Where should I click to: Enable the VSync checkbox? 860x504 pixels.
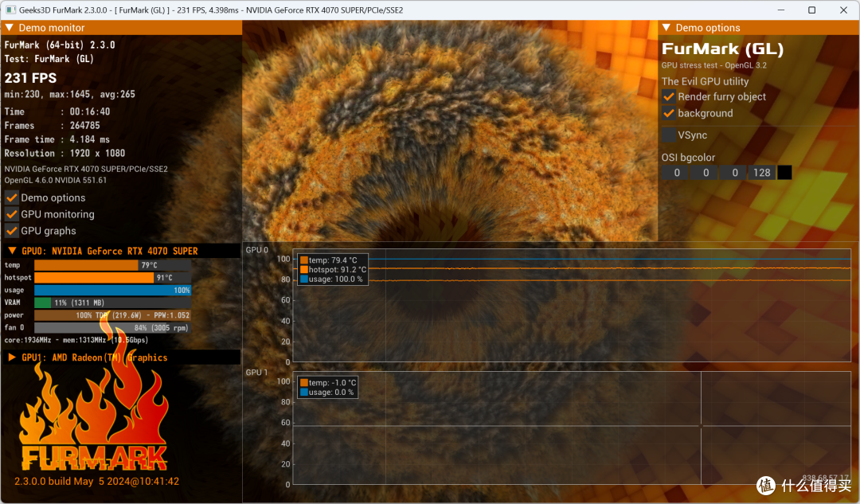coord(669,135)
